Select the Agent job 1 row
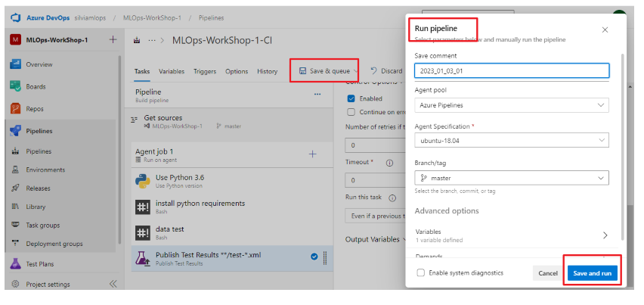 (x=232, y=155)
